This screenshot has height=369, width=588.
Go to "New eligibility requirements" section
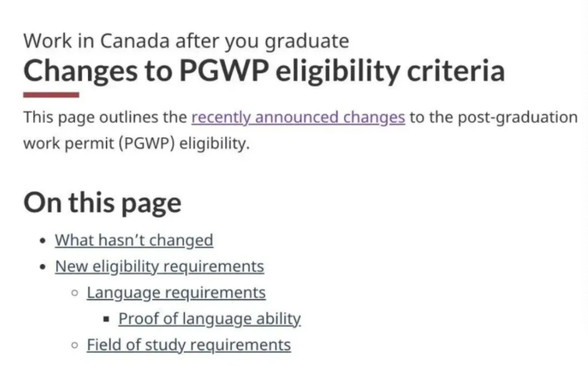click(x=159, y=266)
